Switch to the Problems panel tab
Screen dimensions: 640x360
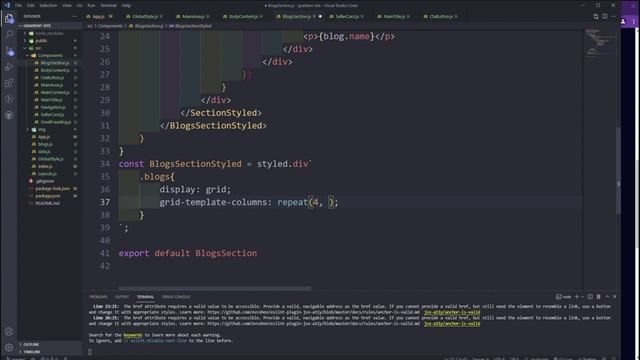(98, 297)
